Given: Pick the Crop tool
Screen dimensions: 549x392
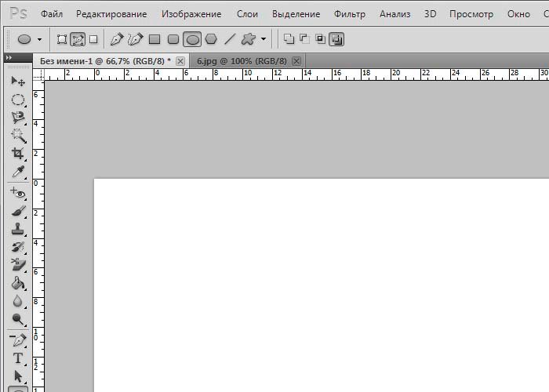Looking at the screenshot, I should coord(17,154).
